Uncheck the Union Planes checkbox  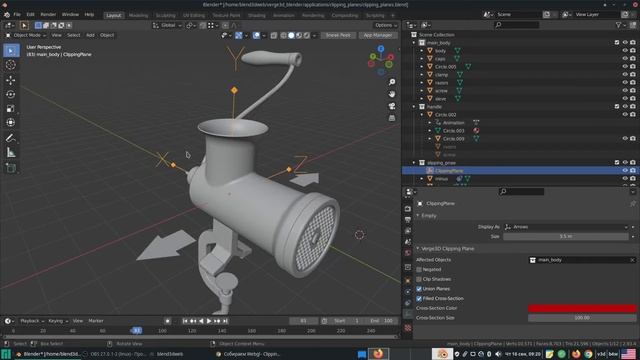(x=419, y=289)
